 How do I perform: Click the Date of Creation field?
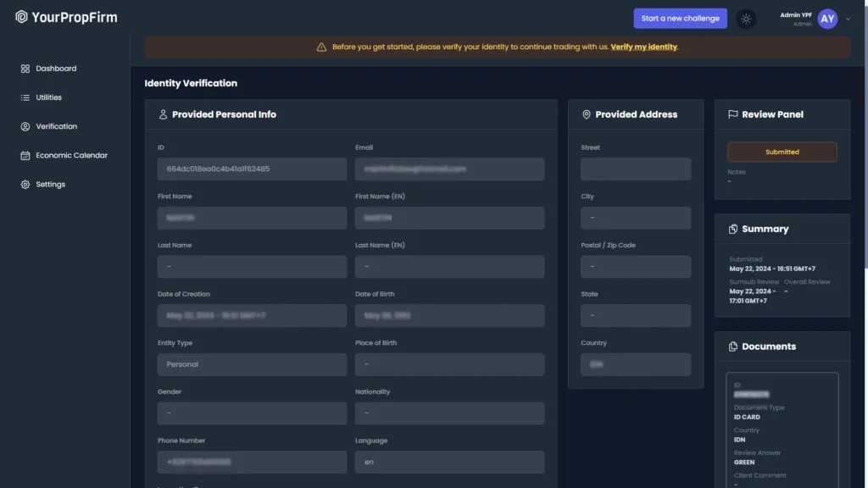tap(252, 315)
